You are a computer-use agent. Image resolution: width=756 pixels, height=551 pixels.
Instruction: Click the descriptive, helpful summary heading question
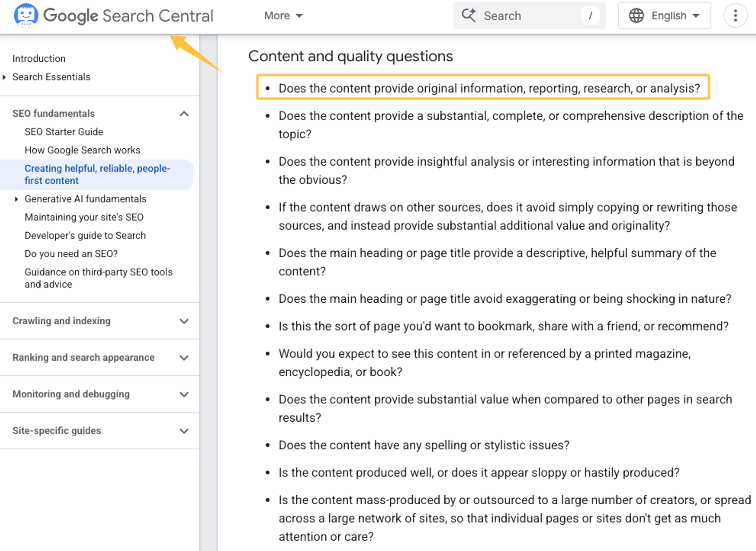pyautogui.click(x=498, y=262)
